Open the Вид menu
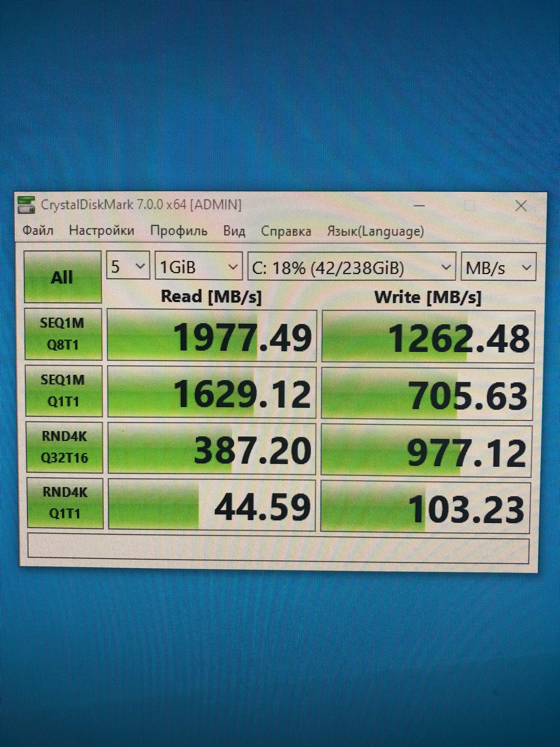560x747 pixels. coord(234,231)
